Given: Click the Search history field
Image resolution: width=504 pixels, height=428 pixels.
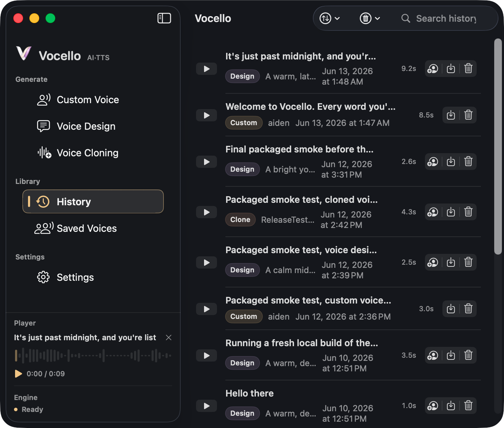Looking at the screenshot, I should click(x=446, y=18).
